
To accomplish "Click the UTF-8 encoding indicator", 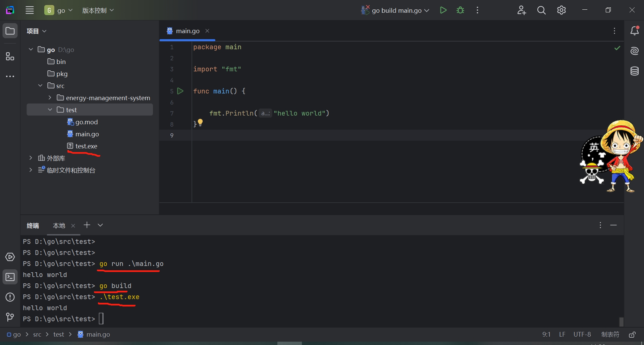I will click(582, 335).
